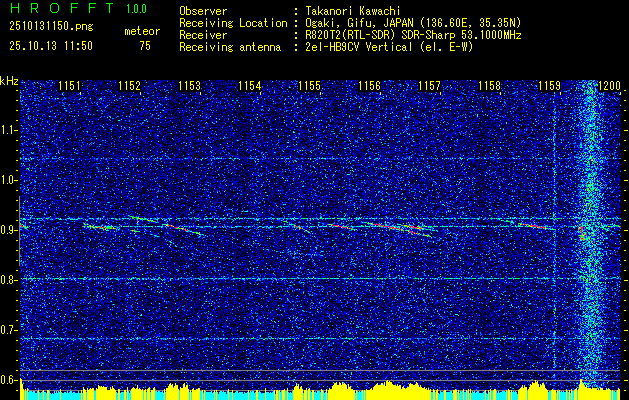Click the 1.0 kHz axis label
The height and width of the screenshot is (400, 629).
8,180
